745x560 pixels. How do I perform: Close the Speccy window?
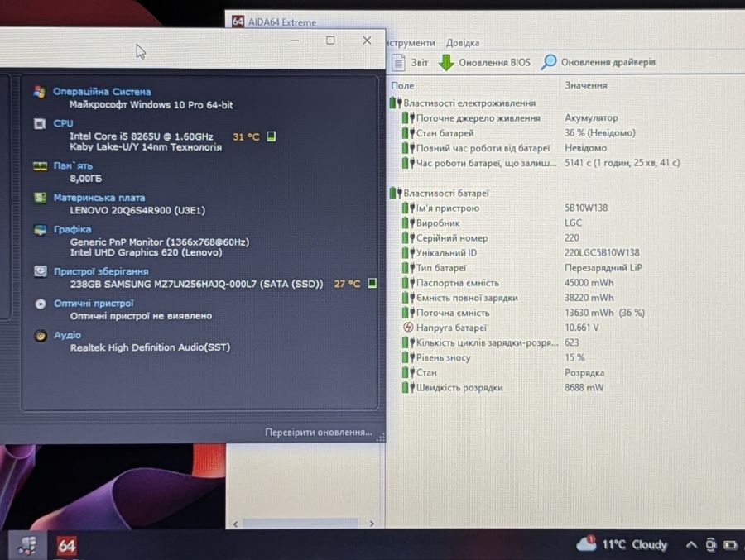tap(367, 41)
